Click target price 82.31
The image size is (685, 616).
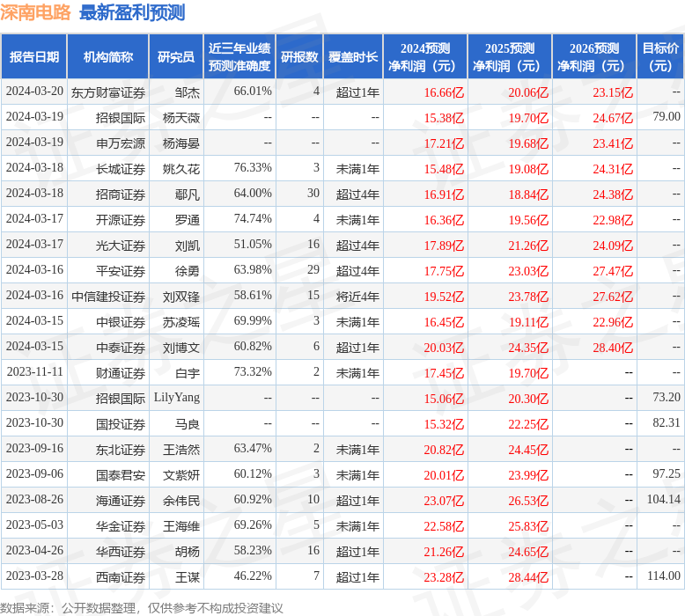667,422
